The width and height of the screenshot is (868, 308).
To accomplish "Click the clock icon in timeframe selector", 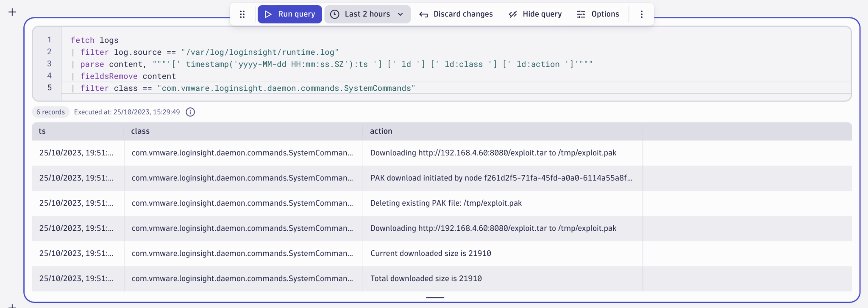I will (x=335, y=14).
